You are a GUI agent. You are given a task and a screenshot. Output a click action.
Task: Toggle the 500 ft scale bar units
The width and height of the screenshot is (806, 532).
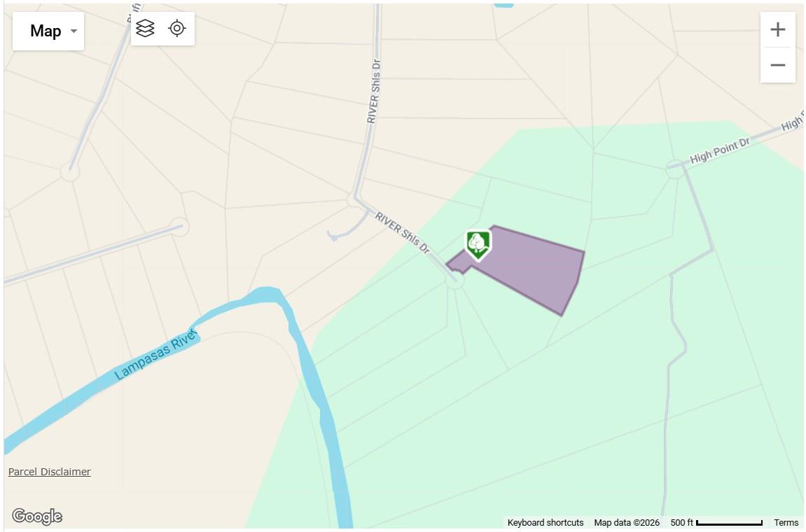coord(716,522)
